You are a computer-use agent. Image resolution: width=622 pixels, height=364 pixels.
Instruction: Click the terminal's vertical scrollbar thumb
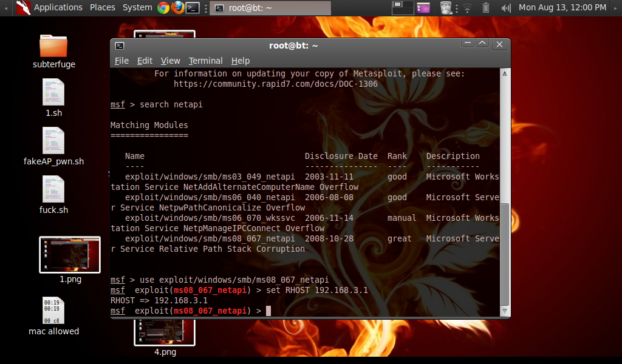tap(505, 255)
